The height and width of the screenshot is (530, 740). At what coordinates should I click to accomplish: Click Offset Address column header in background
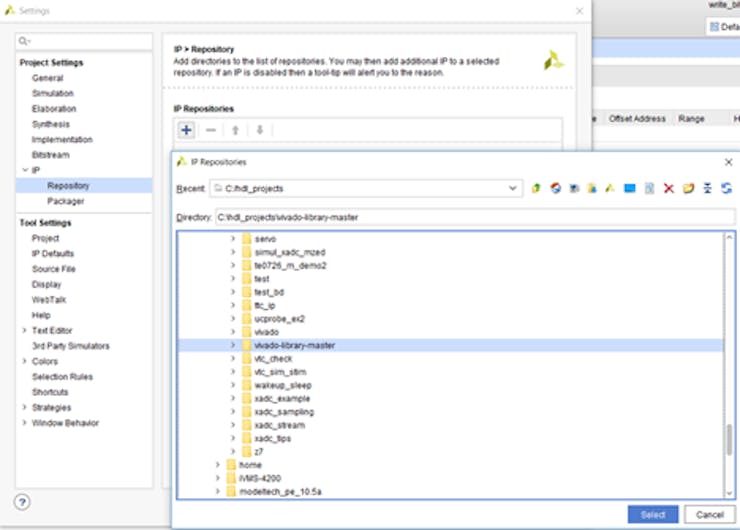tap(637, 118)
